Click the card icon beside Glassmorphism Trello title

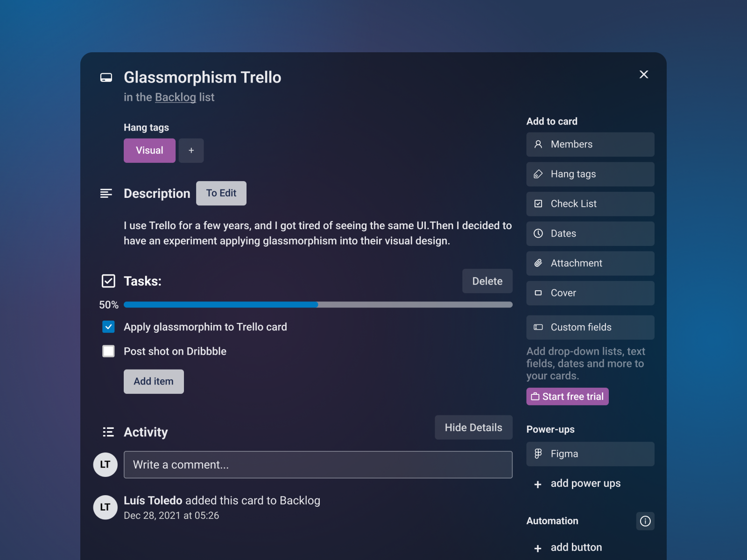coord(106,77)
